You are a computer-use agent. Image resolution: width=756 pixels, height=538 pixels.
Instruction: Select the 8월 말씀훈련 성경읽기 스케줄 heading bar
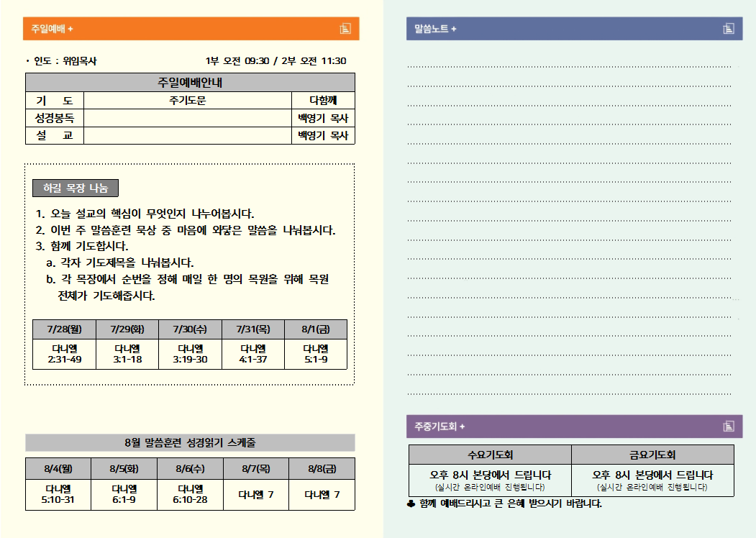[x=190, y=442]
